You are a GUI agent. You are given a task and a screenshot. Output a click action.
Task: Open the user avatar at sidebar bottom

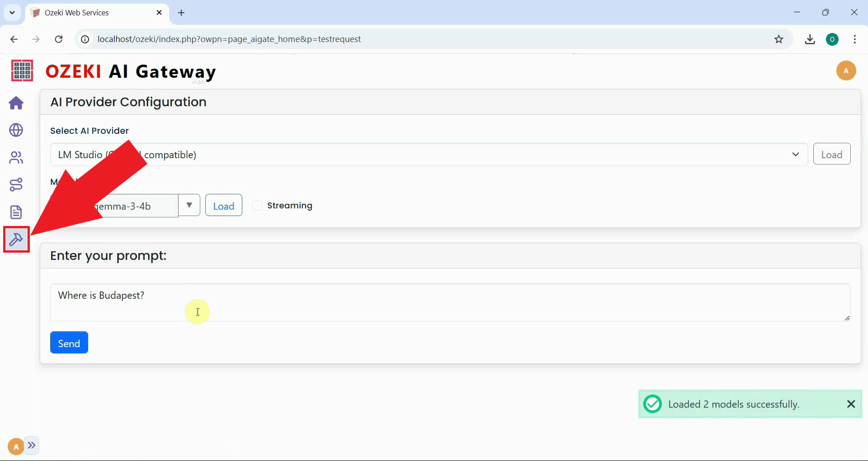tap(15, 446)
